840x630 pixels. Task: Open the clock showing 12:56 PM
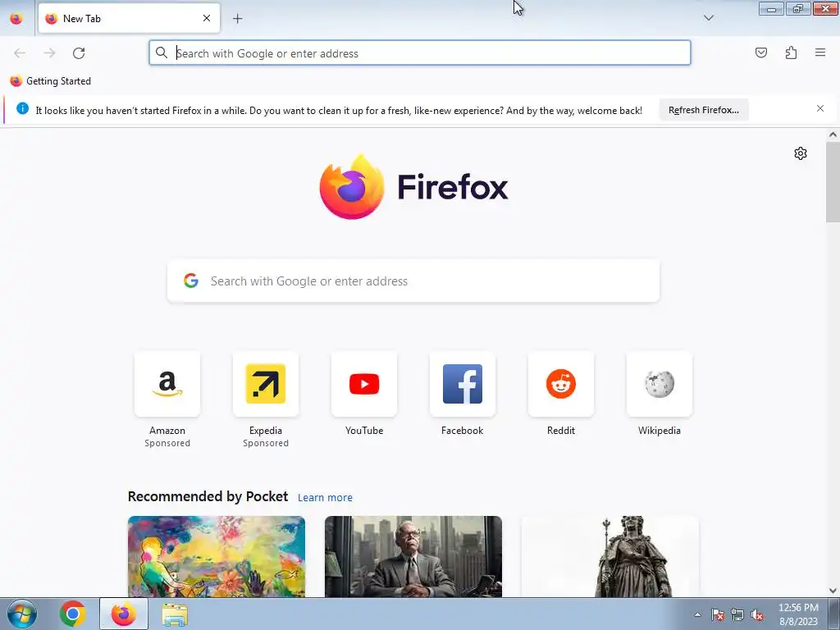pos(798,614)
